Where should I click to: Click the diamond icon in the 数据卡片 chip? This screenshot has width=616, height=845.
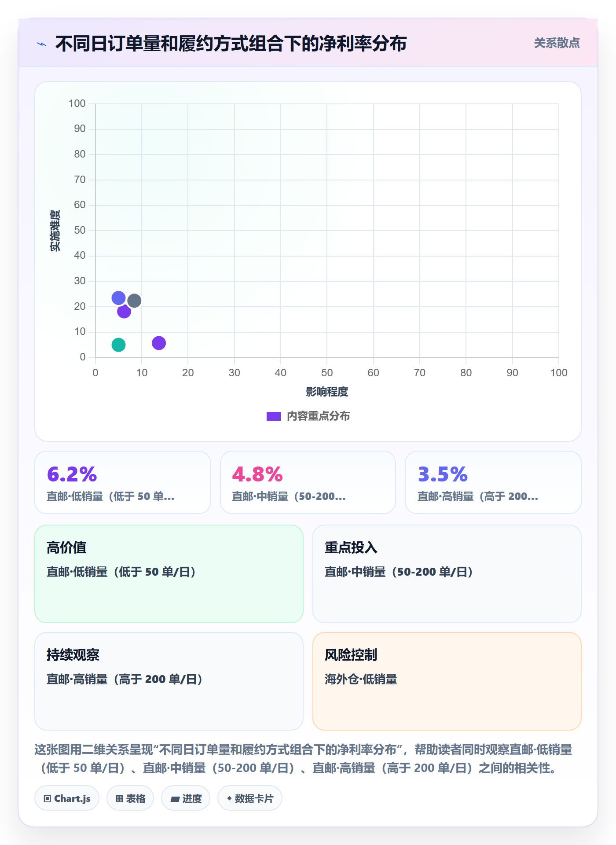[229, 798]
